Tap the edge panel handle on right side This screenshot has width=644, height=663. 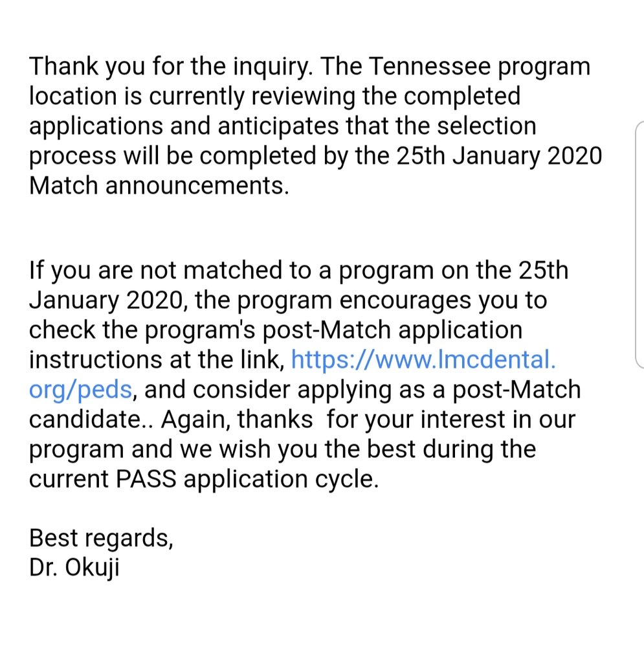click(x=639, y=243)
